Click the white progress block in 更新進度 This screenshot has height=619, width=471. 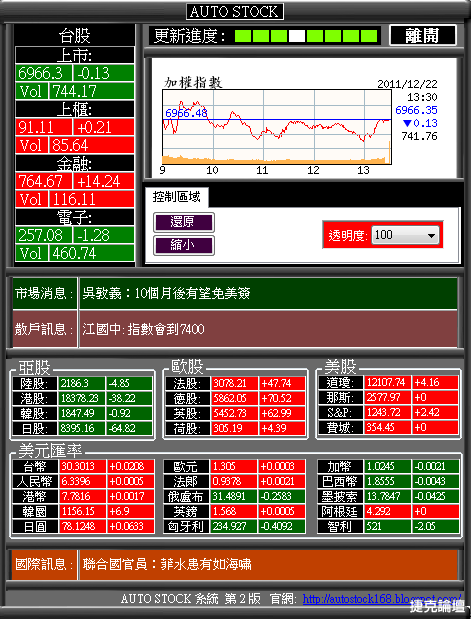point(297,36)
